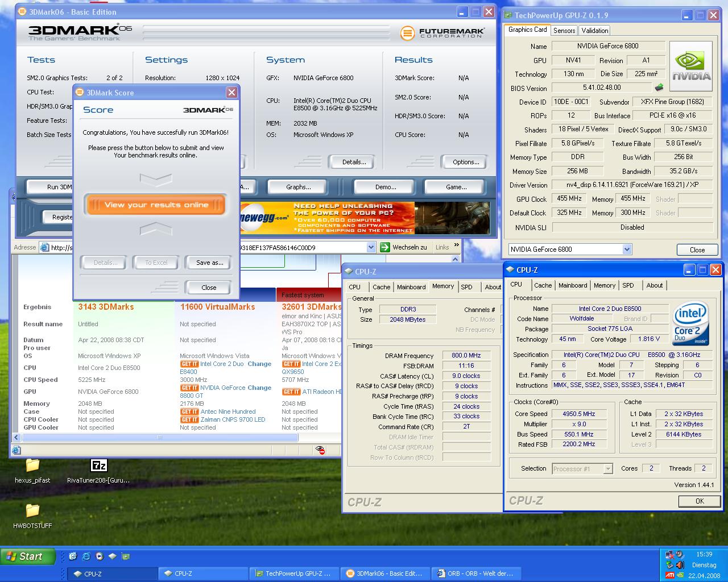Click the Demo... button in 3DMark06
Viewport: 728px width, 582px height.
coord(386,187)
